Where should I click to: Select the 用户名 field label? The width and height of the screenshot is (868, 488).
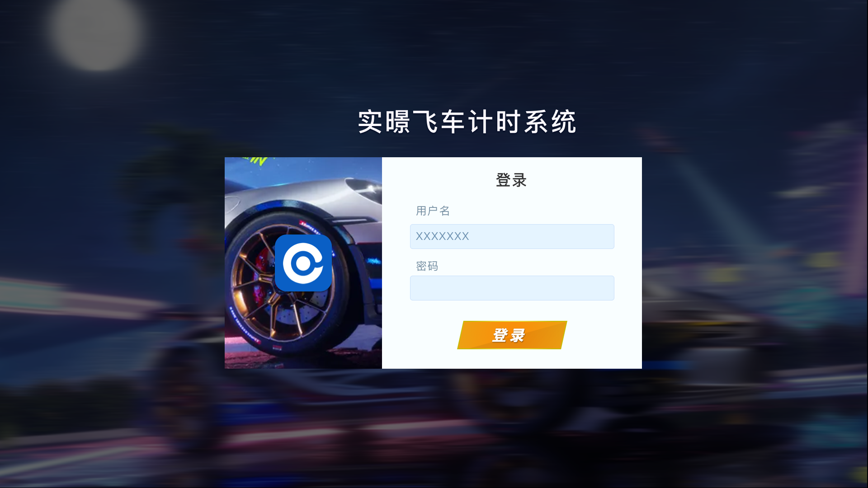(433, 211)
